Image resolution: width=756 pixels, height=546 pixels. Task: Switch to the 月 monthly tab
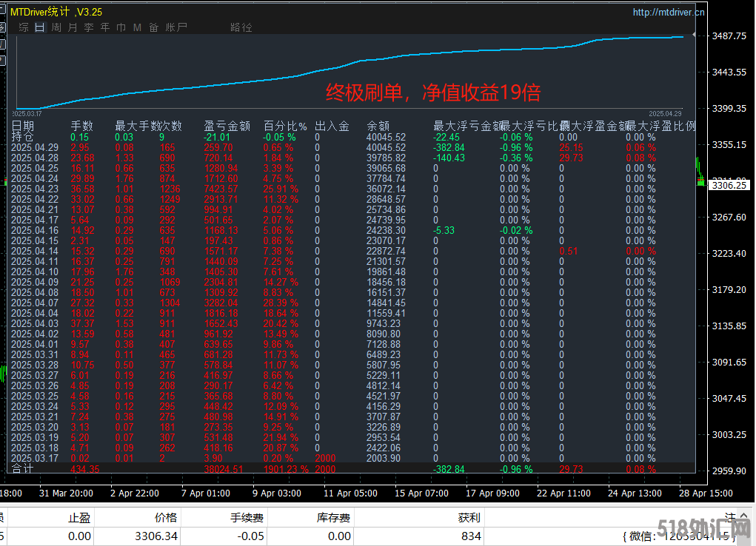[73, 27]
